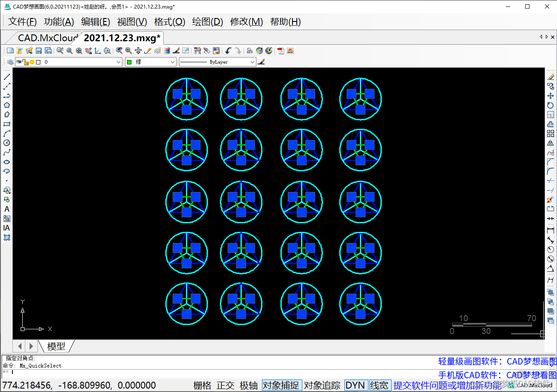Click layout previous arrow beside 模型 tab

(20, 346)
